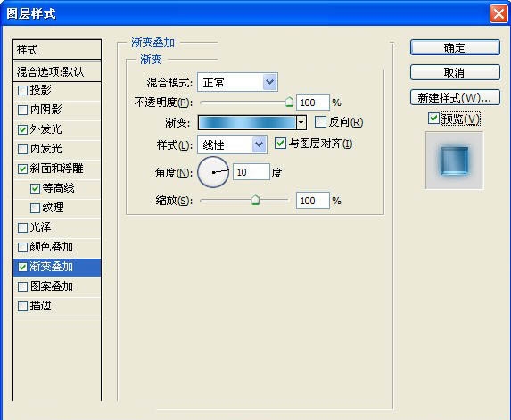Open the 外发光 settings panel
This screenshot has height=420, width=511.
tap(46, 129)
